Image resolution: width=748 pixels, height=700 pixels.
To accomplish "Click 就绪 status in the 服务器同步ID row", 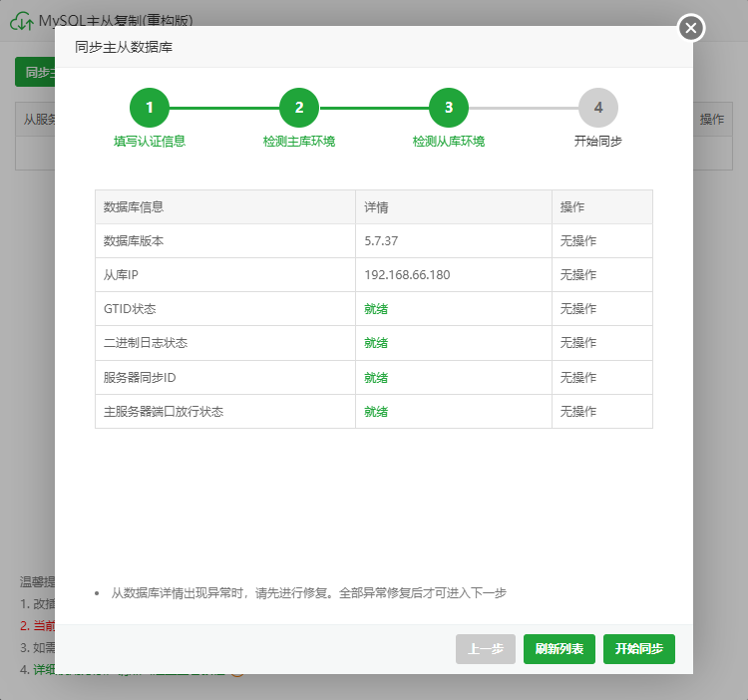I will point(376,378).
